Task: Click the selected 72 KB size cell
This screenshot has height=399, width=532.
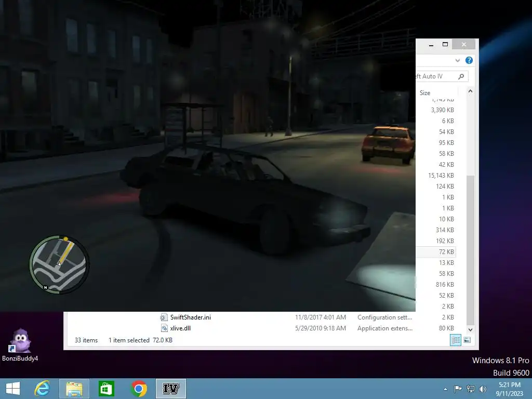Action: (x=446, y=252)
